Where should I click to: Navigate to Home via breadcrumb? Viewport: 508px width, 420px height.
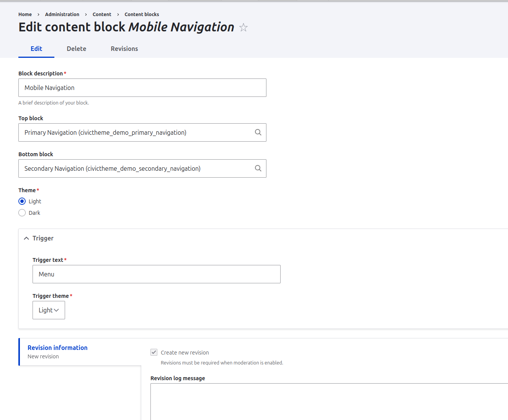tap(25, 14)
